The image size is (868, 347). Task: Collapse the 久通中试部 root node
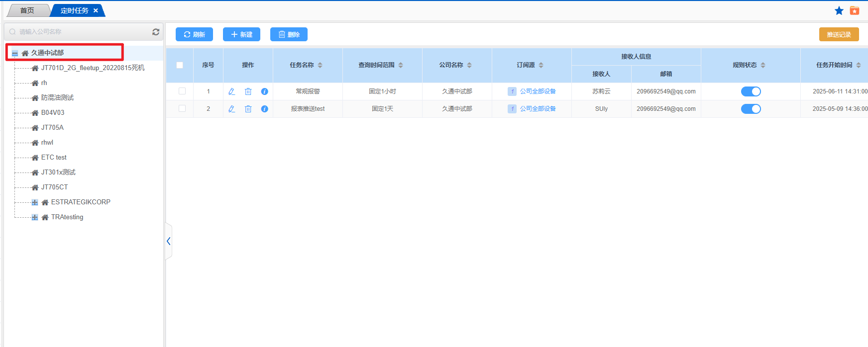pos(15,53)
